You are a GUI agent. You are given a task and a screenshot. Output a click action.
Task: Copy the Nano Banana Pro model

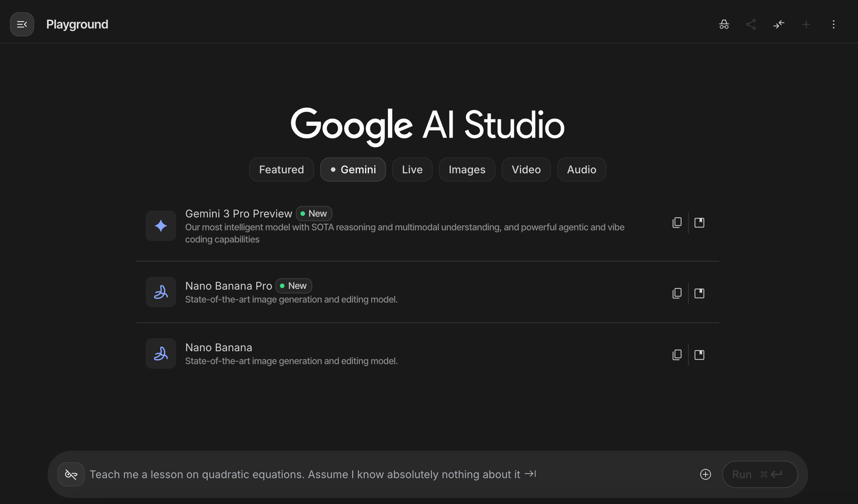coord(677,293)
